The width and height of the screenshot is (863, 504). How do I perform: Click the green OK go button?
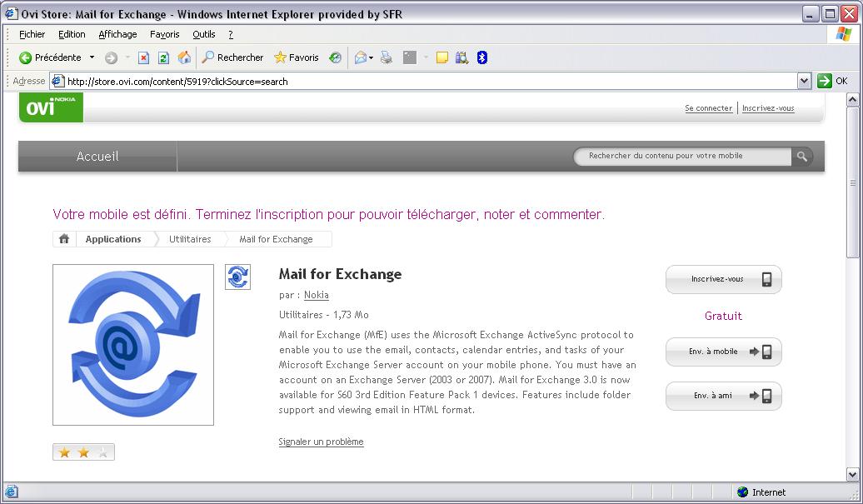(x=832, y=81)
